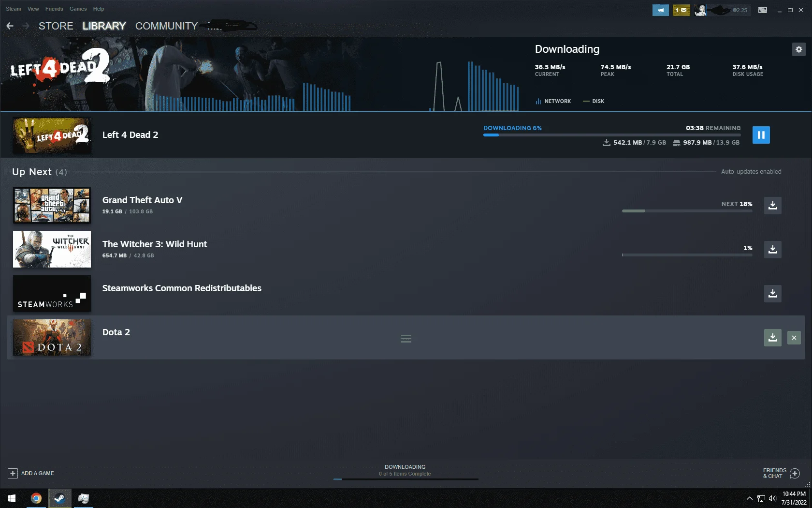Open the Steam menu

coord(14,9)
